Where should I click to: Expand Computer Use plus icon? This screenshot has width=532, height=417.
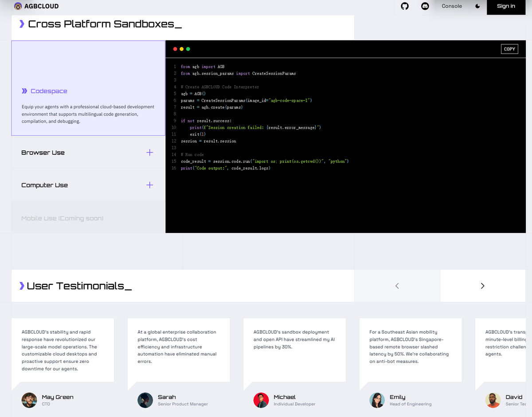click(x=150, y=185)
